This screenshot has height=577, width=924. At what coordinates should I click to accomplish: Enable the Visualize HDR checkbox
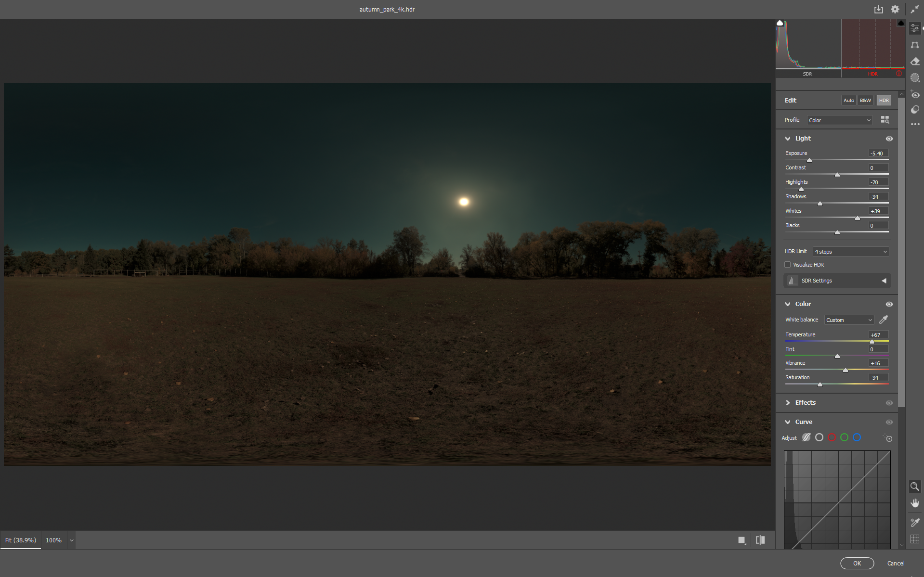788,265
